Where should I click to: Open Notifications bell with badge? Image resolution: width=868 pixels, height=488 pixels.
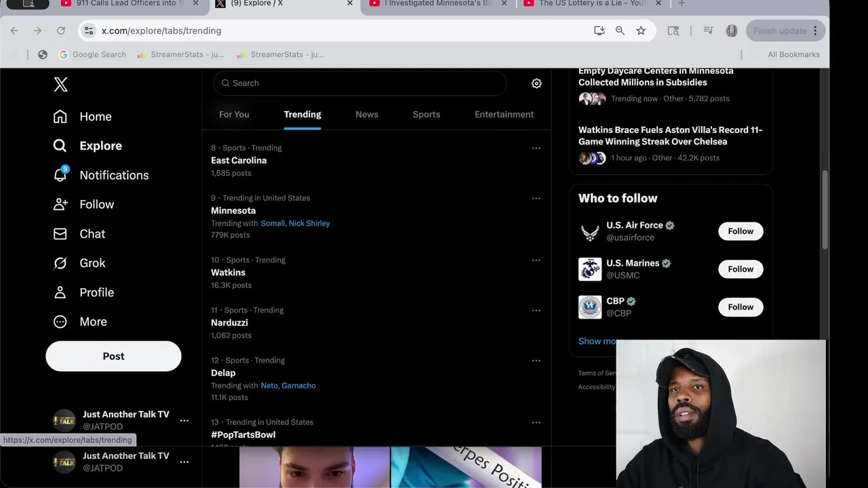(x=60, y=175)
